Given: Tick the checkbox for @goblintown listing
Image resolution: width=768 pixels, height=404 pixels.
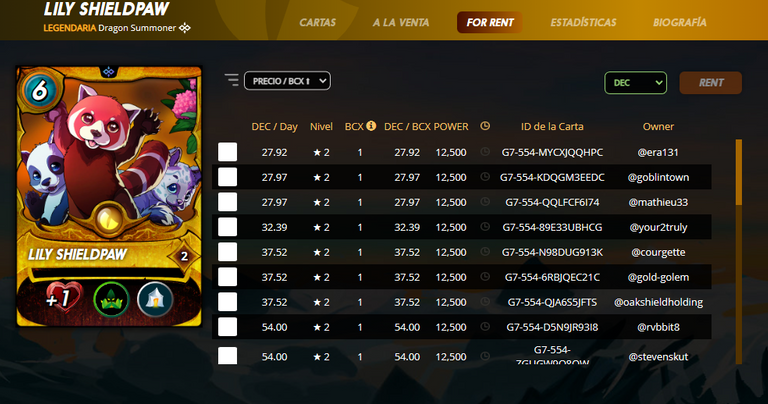Looking at the screenshot, I should (227, 177).
